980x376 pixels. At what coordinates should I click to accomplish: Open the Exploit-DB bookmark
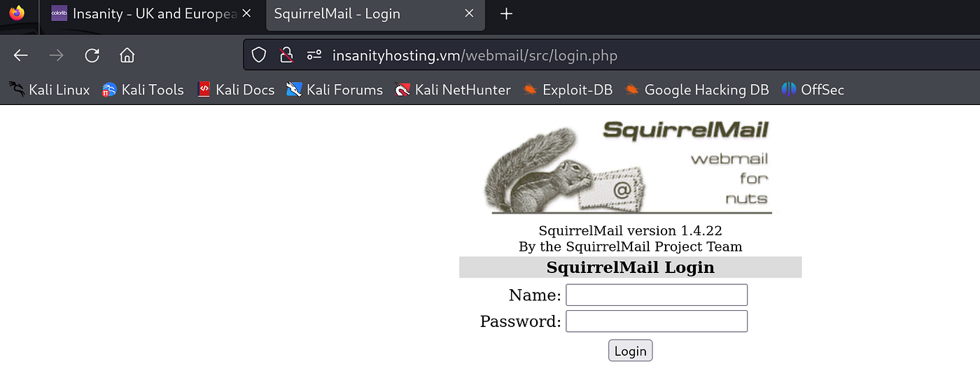tap(568, 90)
